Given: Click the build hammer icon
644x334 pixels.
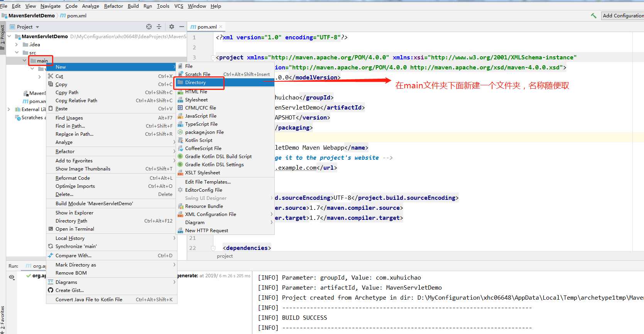Looking at the screenshot, I should tap(593, 15).
